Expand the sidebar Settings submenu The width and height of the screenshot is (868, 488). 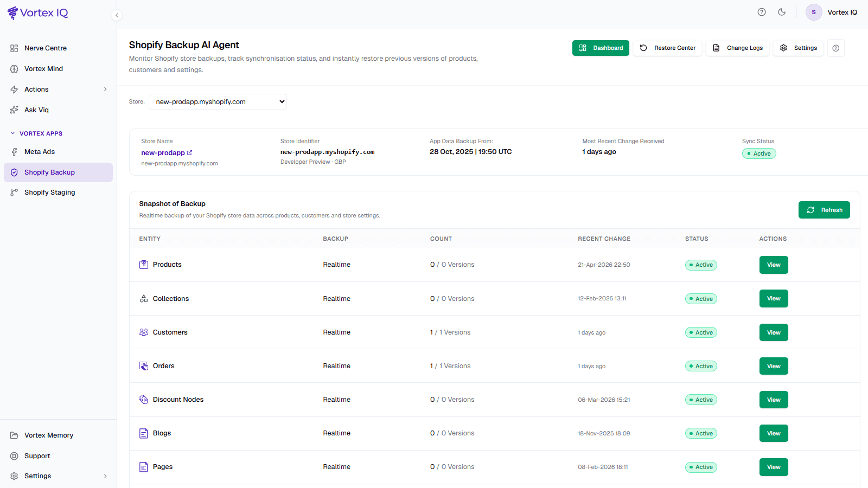[x=105, y=476]
